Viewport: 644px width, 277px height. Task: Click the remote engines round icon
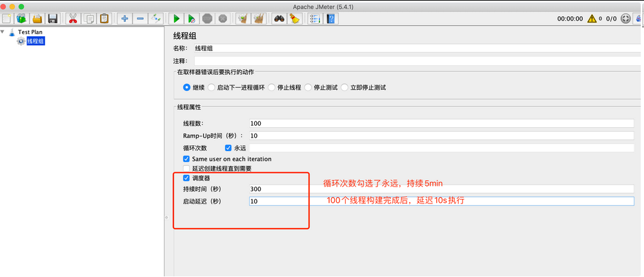[x=625, y=19]
